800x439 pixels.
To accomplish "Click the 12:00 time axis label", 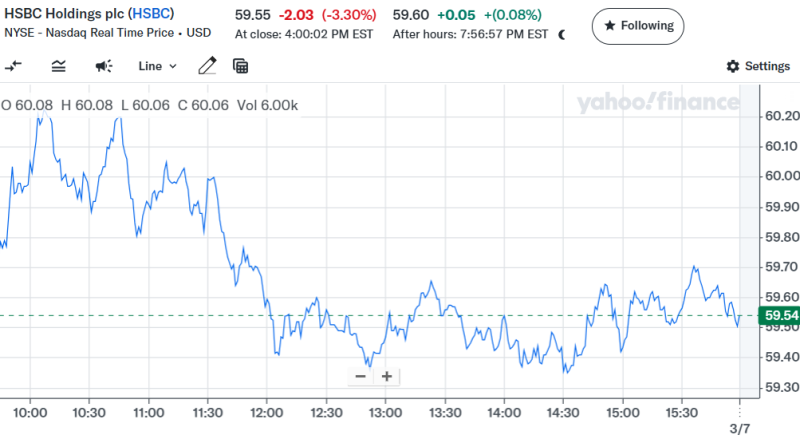I will (266, 412).
